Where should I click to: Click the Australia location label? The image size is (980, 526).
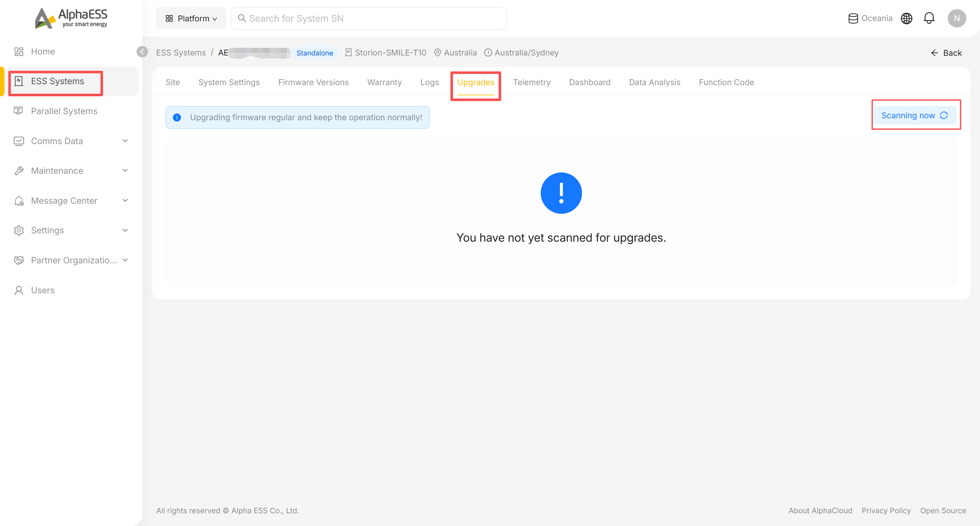click(455, 53)
